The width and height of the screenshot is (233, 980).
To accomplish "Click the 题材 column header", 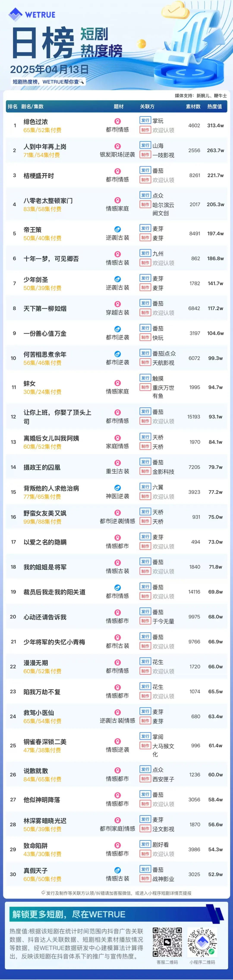I will click(x=119, y=107).
